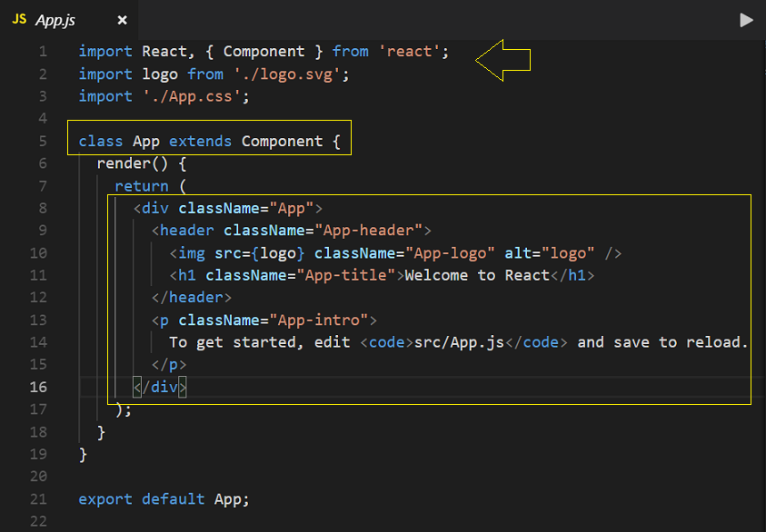The height and width of the screenshot is (532, 766).
Task: Click line number 21 in the gutter
Action: pos(38,499)
